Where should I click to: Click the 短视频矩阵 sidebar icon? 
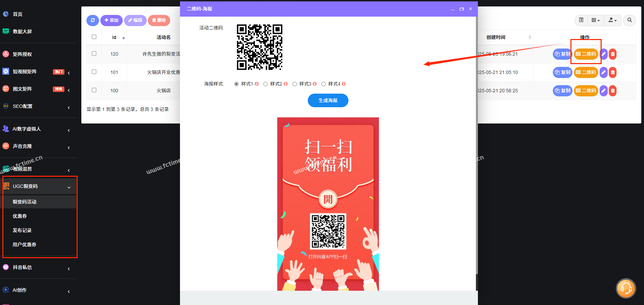(x=6, y=71)
